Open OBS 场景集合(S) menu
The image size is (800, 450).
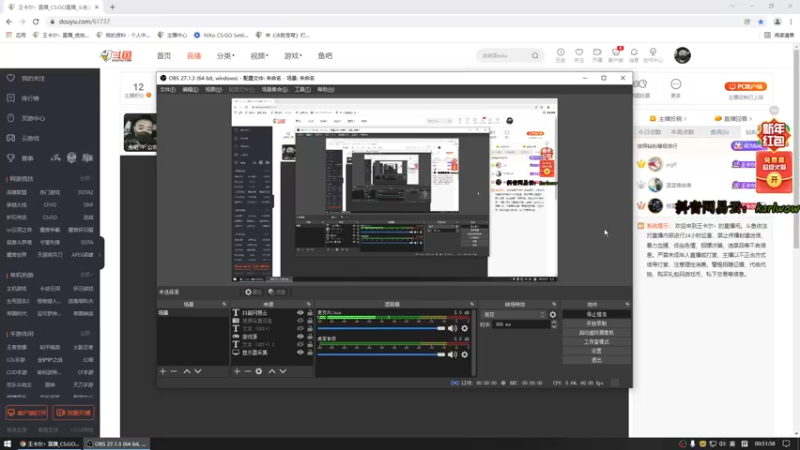tap(274, 90)
